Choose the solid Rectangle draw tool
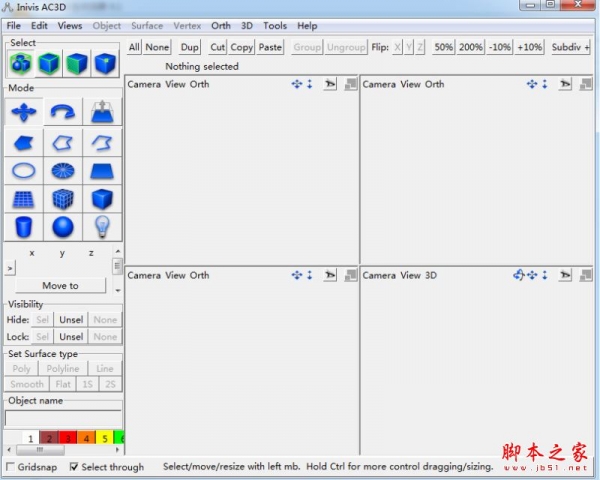600x480 pixels. 102,171
